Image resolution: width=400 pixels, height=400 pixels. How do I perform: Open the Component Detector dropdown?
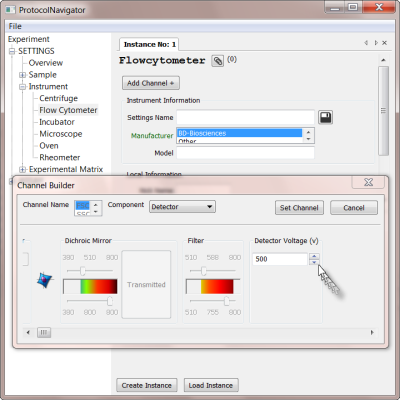[182, 207]
